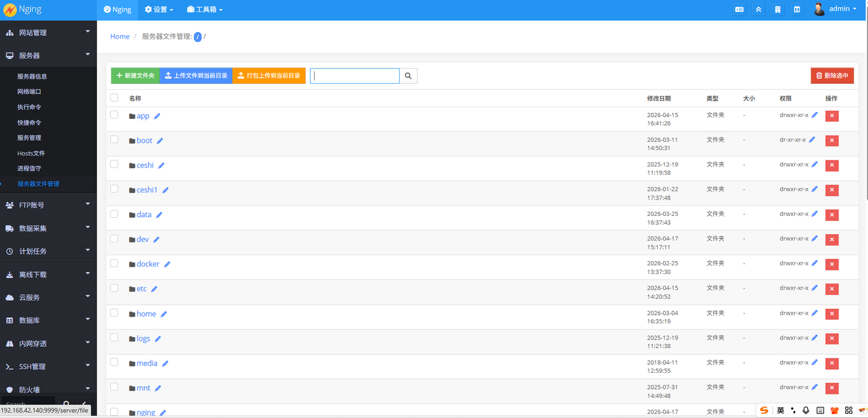Delete the docker folder with red X
Viewport: 868px width, 418px height.
(832, 264)
